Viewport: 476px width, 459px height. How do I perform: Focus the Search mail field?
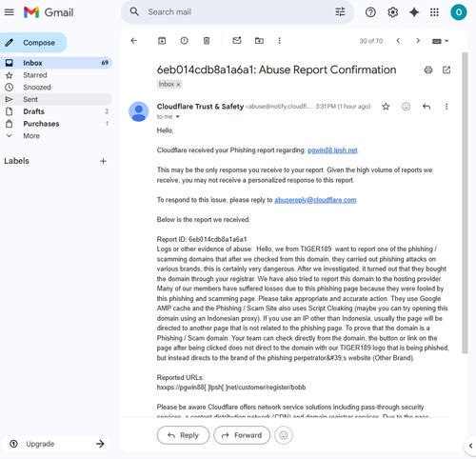(238, 12)
